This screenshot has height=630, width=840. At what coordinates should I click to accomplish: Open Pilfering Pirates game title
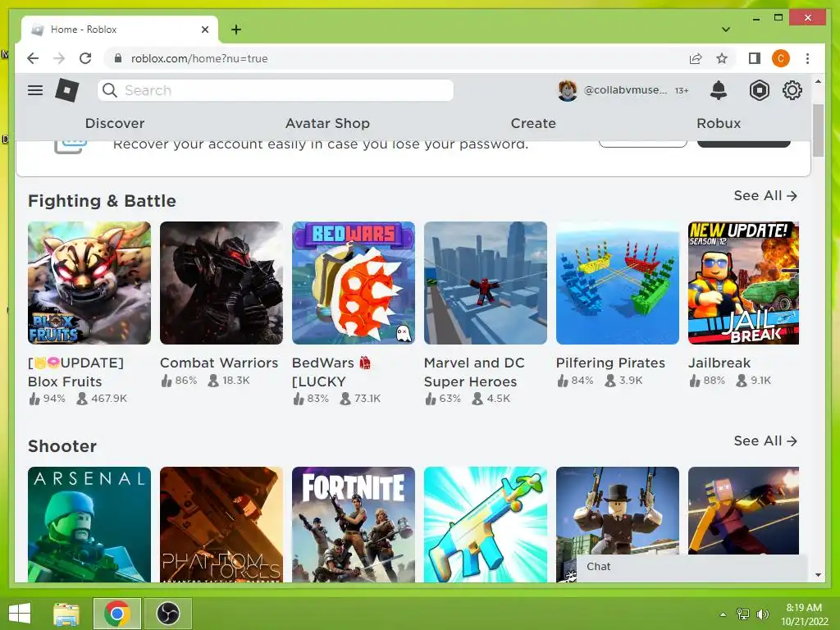pos(610,363)
